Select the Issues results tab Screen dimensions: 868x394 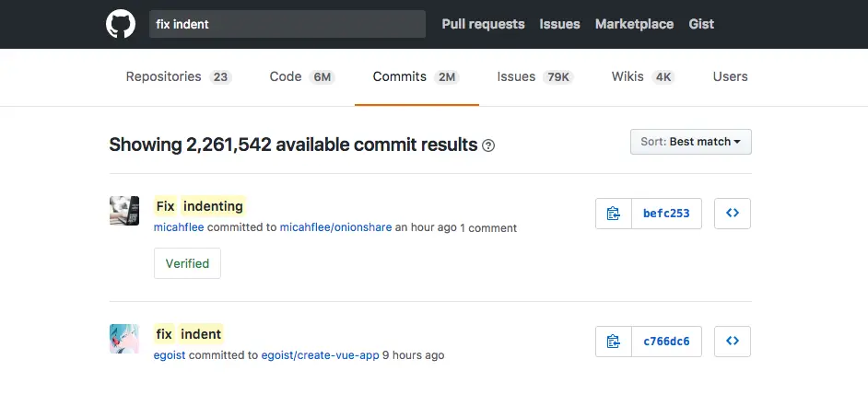coord(534,76)
